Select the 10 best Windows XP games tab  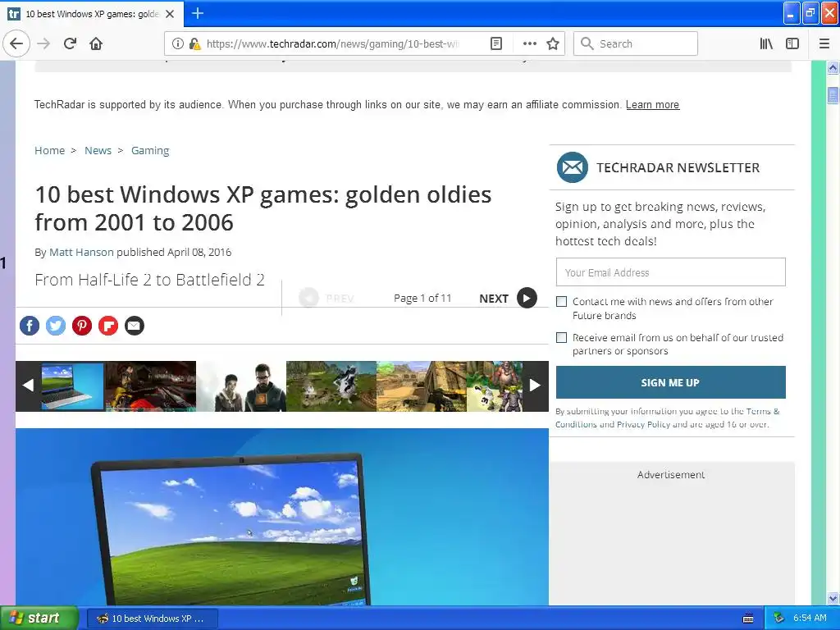point(92,14)
